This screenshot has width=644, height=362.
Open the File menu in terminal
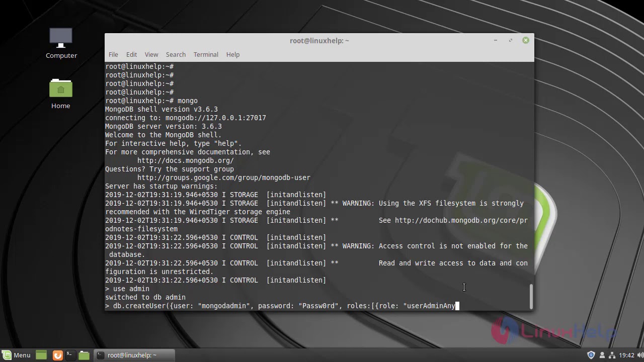point(113,54)
